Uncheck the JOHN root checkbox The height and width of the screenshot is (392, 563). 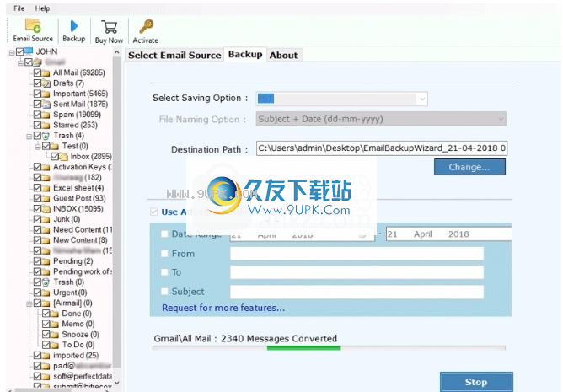click(x=20, y=51)
